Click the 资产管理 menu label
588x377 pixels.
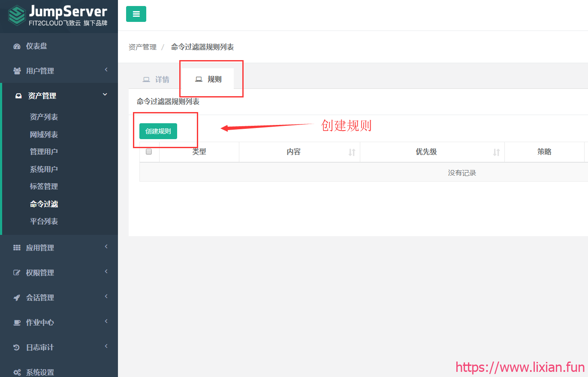tap(42, 96)
